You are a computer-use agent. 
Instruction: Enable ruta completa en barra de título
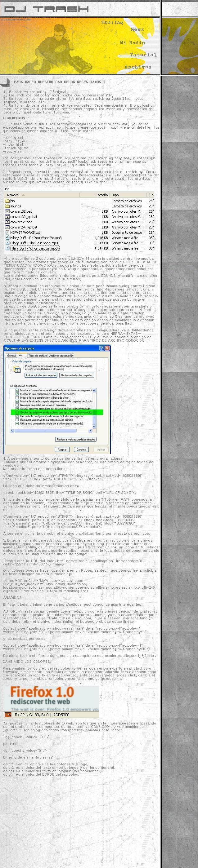click(x=17, y=398)
